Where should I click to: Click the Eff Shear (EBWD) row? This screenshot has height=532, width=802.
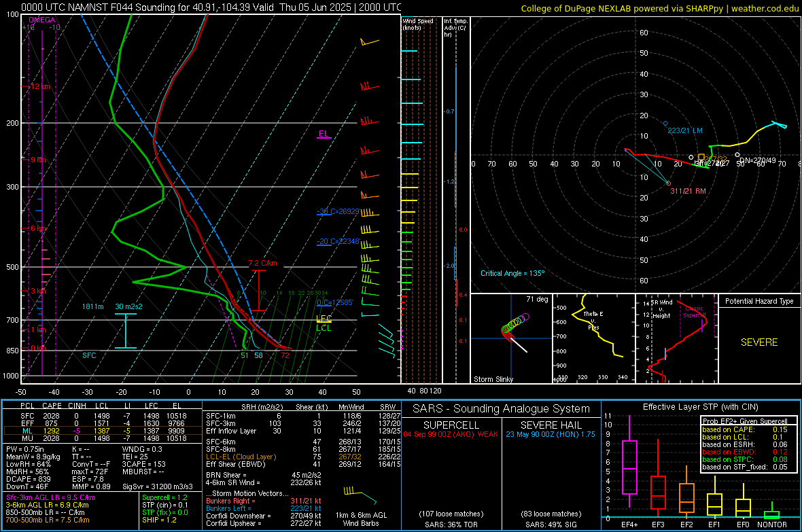coord(303,465)
